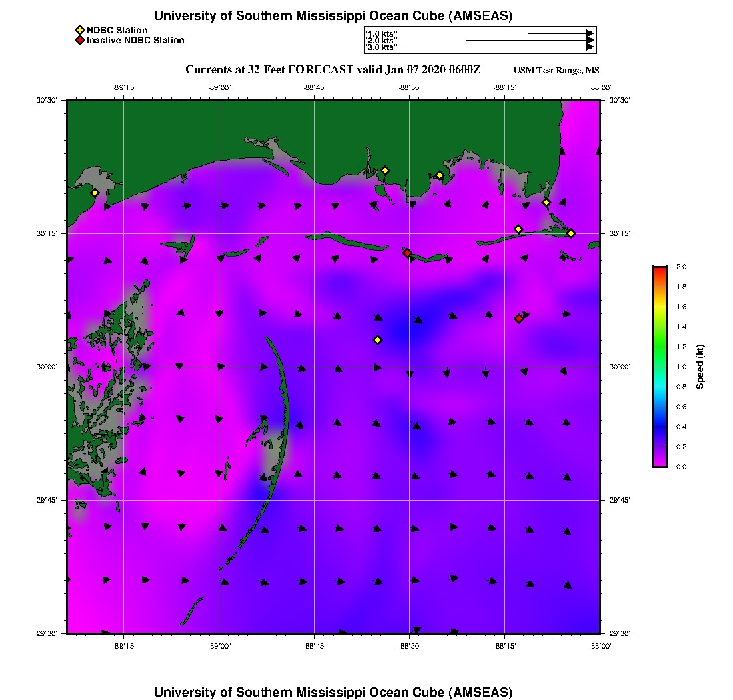The image size is (733, 700).
Task: Click yellow station on mainland coast west of 88°30'
Action: click(x=384, y=170)
